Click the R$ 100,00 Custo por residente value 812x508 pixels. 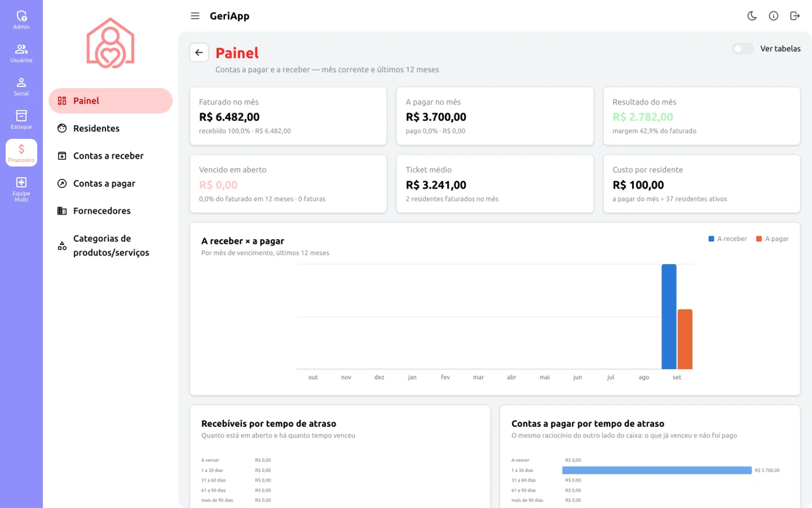tap(638, 185)
